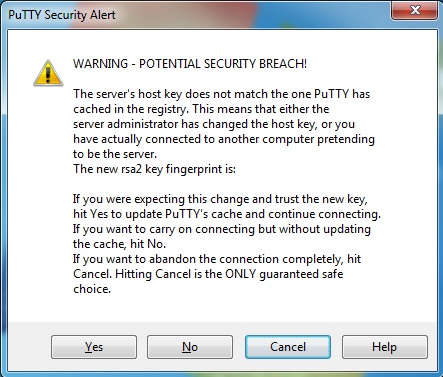Screen dimensions: 443x377
Task: Click 'to be the server.' text
Action: click(x=115, y=154)
